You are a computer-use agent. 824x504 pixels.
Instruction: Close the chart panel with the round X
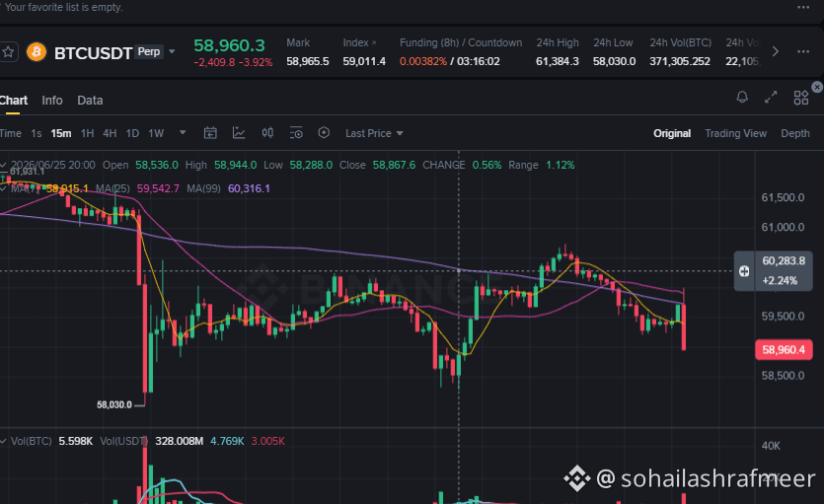tap(817, 87)
